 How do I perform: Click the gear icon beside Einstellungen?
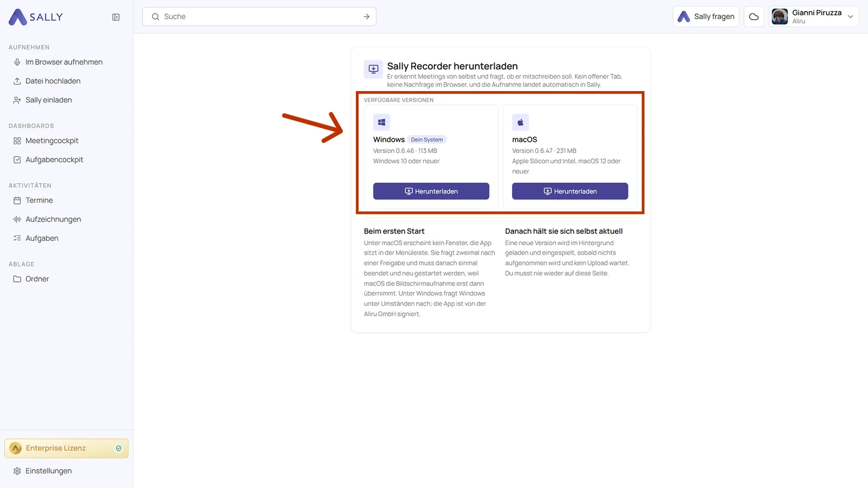point(17,471)
